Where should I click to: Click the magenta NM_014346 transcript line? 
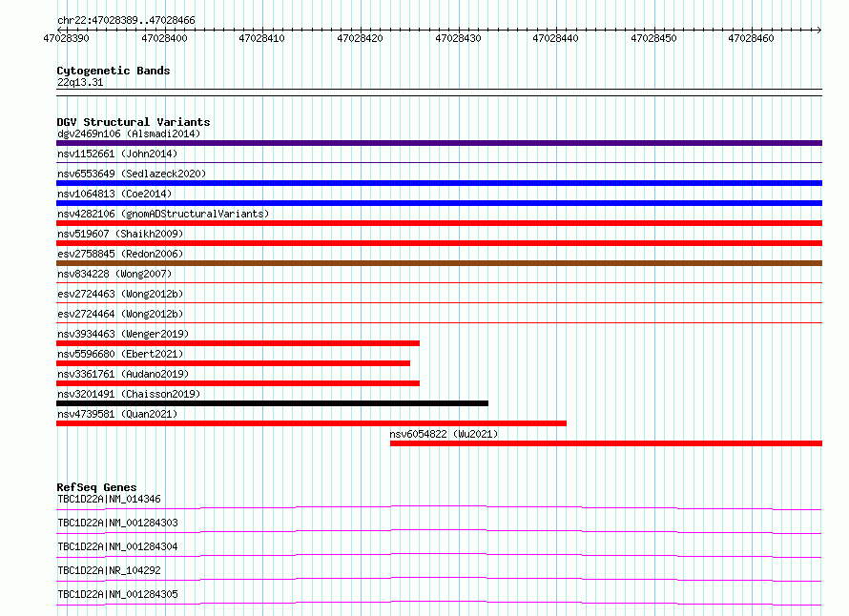click(x=439, y=507)
